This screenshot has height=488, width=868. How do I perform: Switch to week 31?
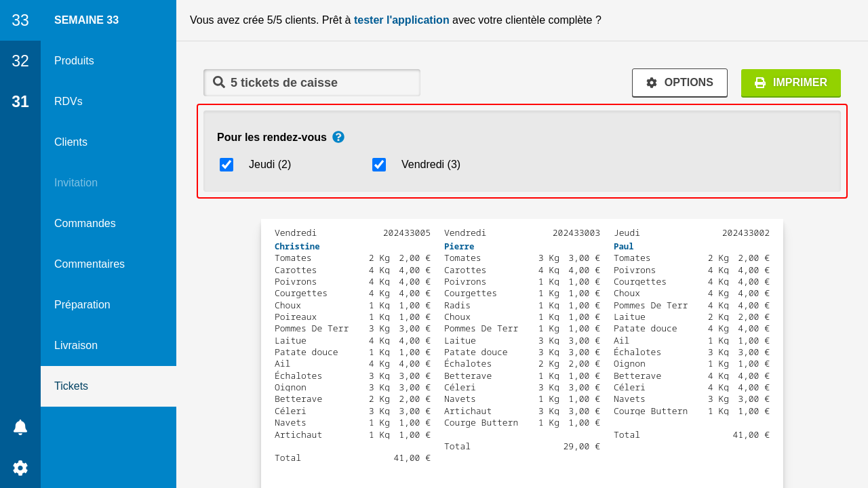pos(20,102)
